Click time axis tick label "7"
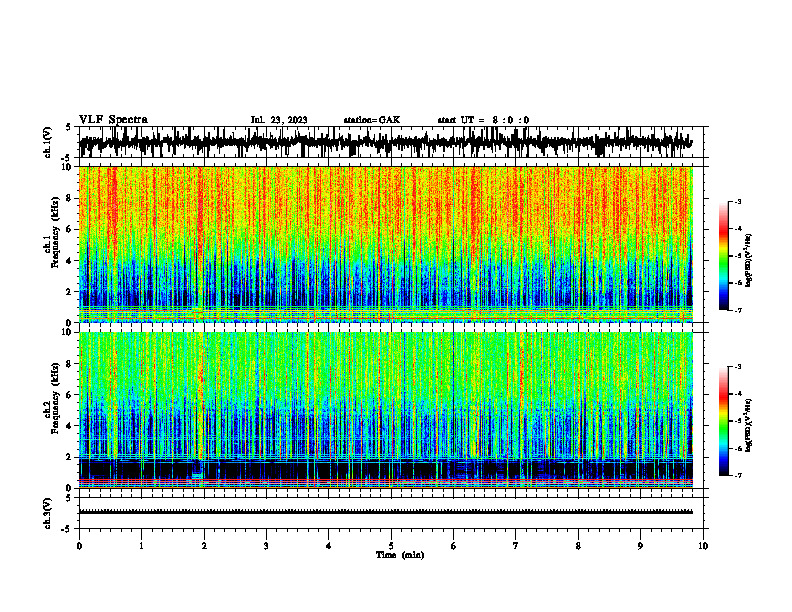This screenshot has height=612, width=792. [516, 545]
